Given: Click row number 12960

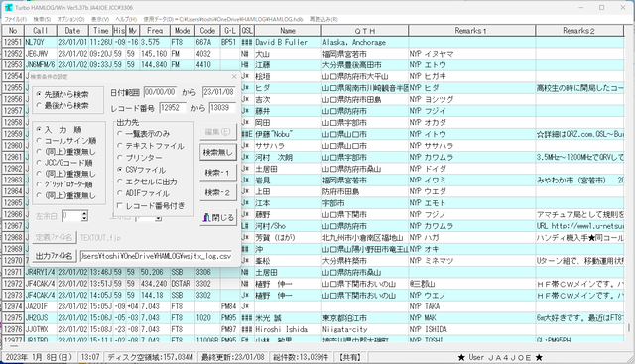Looking at the screenshot, I should [13, 146].
